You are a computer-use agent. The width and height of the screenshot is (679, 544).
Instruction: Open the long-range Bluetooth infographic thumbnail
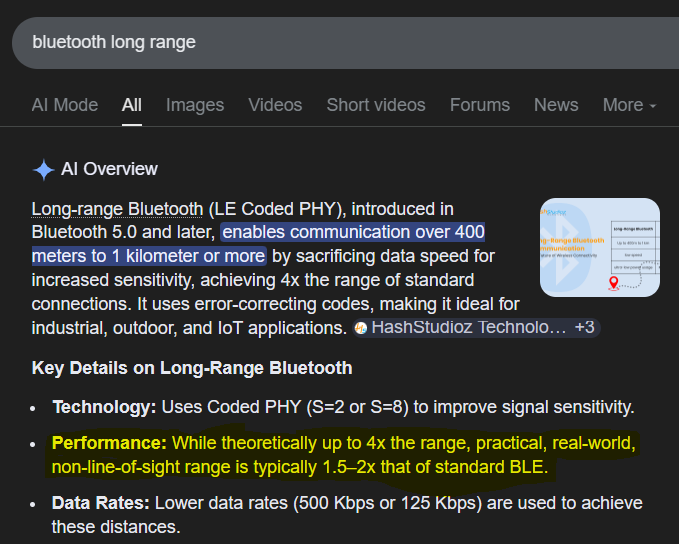pos(600,247)
